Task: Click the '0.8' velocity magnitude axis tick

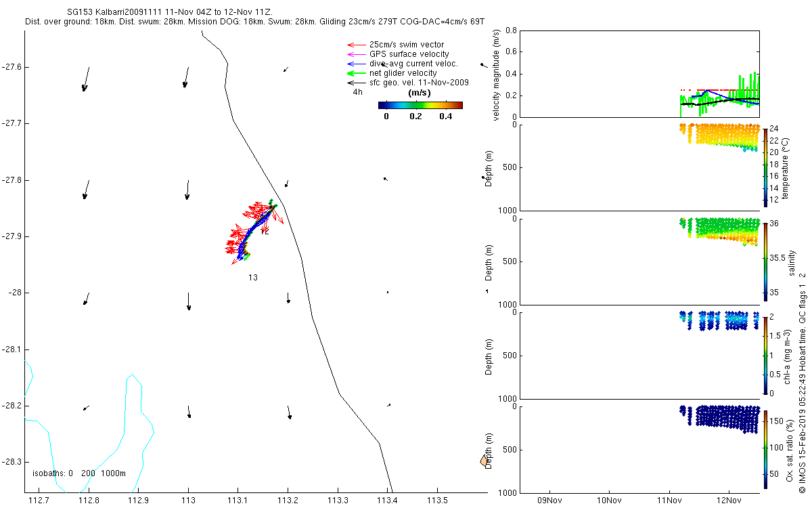Action: click(x=511, y=30)
